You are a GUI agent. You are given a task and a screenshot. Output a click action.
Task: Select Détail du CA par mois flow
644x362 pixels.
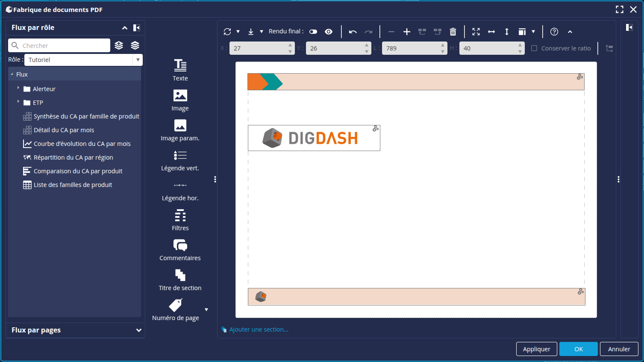pos(64,130)
